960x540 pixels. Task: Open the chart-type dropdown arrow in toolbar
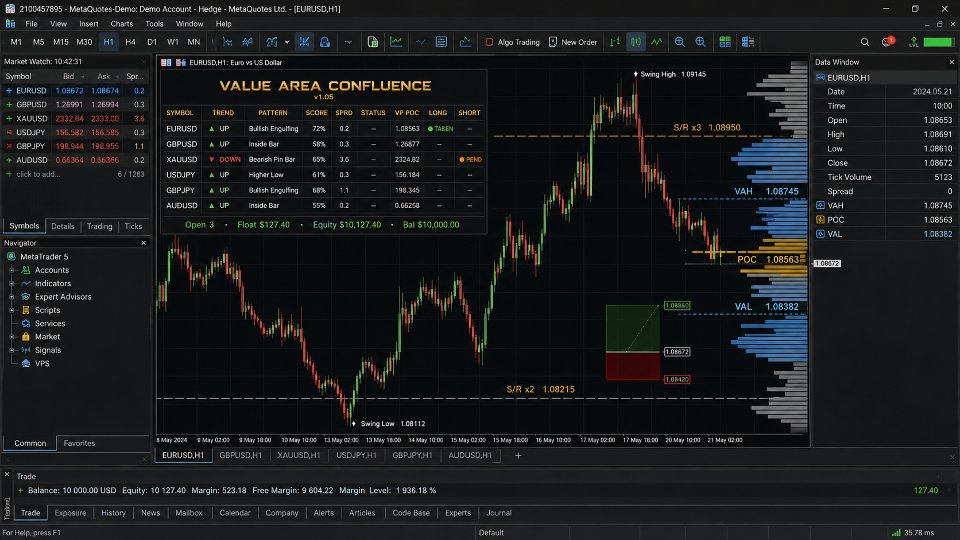[287, 42]
